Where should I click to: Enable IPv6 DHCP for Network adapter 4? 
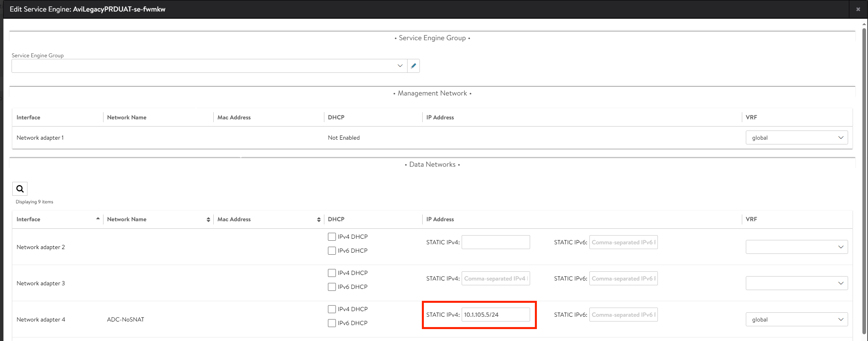332,323
